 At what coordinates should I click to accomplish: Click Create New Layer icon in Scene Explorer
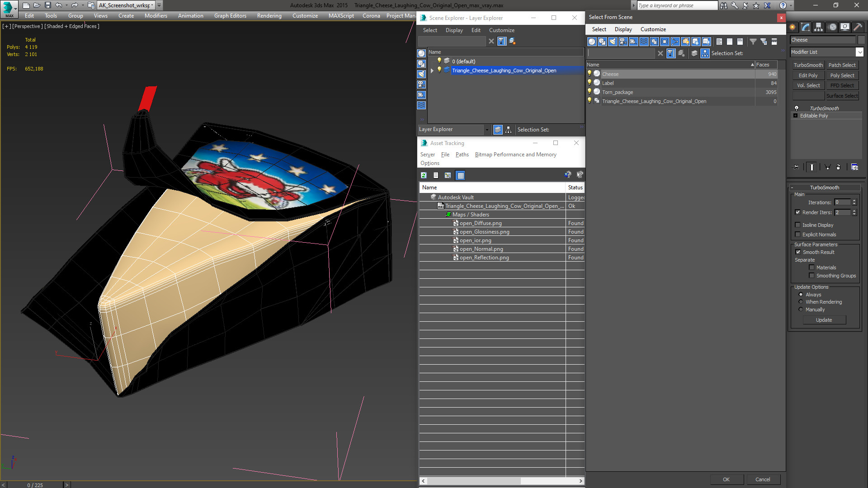coord(512,41)
